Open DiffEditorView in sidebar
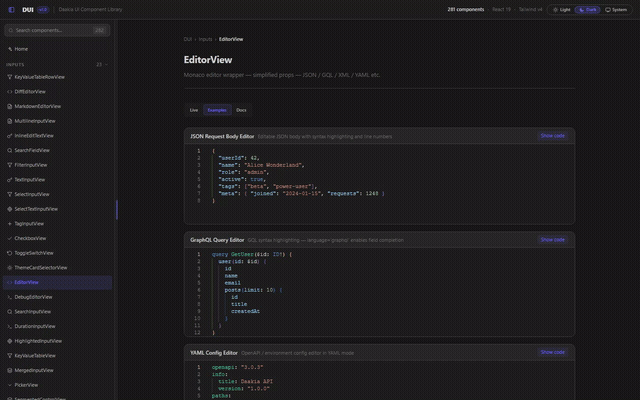Image resolution: width=640 pixels, height=400 pixels. tap(57, 91)
